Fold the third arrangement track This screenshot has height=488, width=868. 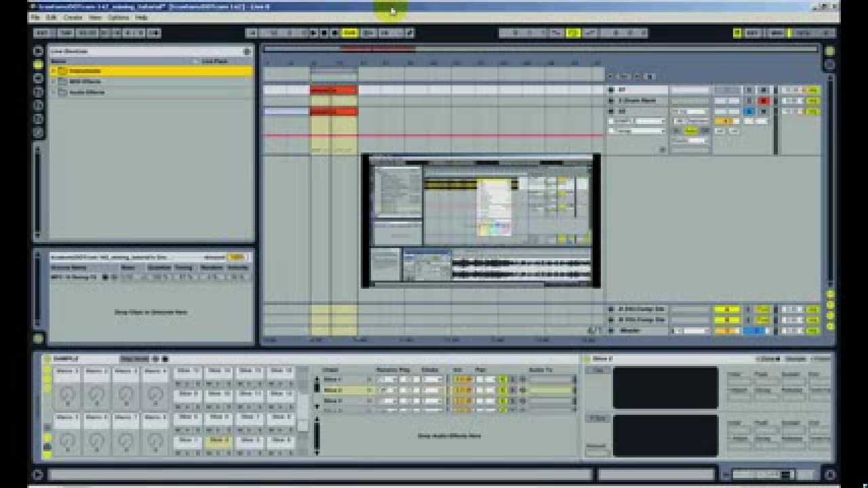click(x=611, y=111)
